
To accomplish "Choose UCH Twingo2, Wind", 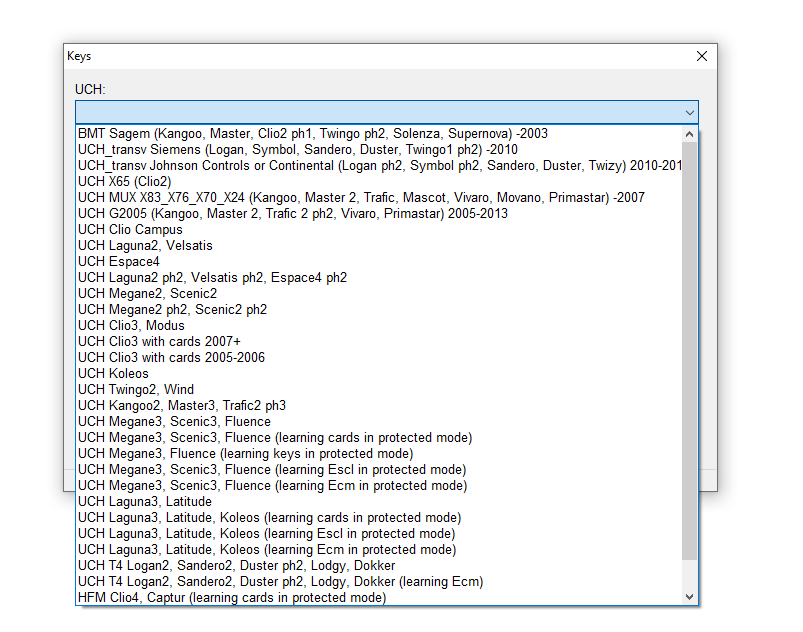I will [379, 389].
